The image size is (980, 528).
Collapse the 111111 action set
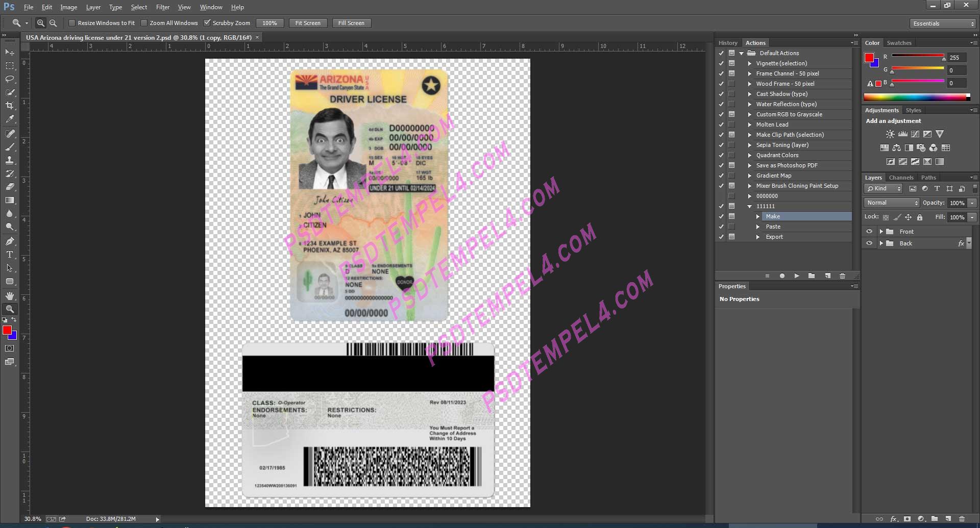tap(749, 206)
